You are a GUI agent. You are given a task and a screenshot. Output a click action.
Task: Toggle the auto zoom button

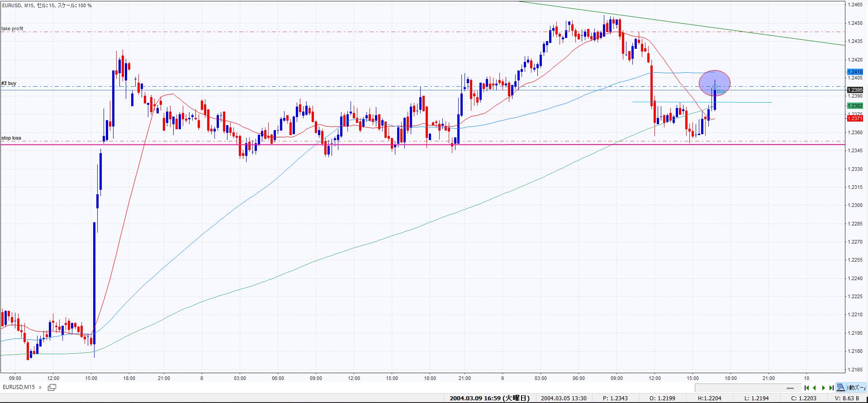(x=856, y=388)
